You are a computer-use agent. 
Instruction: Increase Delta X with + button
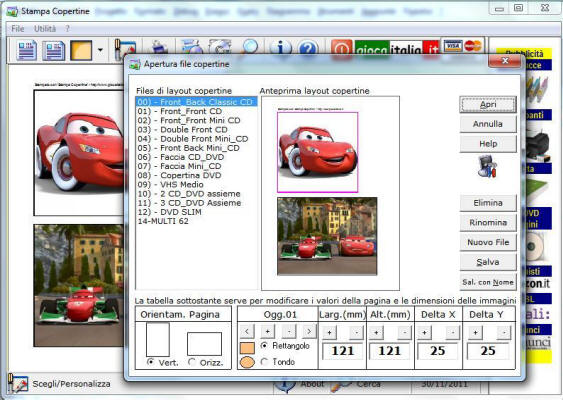pos(424,332)
